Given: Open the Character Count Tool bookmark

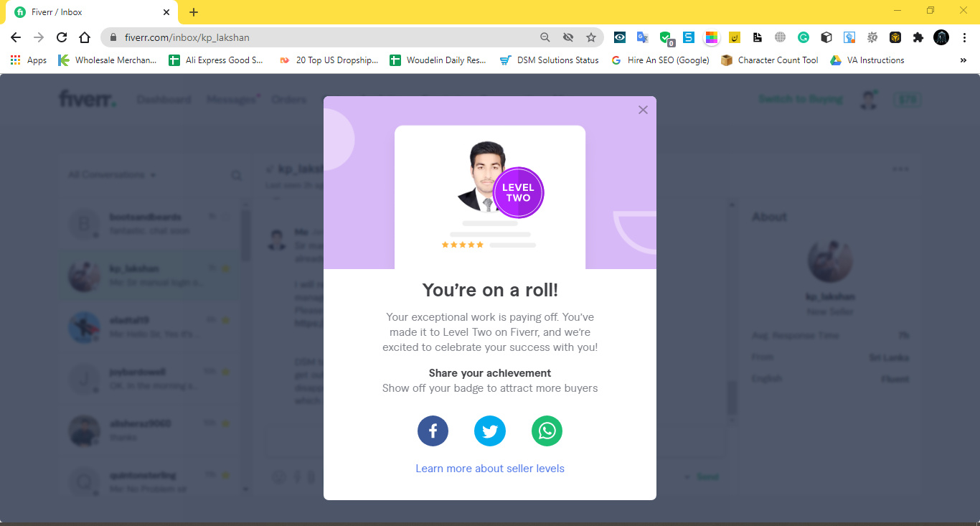Looking at the screenshot, I should (x=770, y=60).
